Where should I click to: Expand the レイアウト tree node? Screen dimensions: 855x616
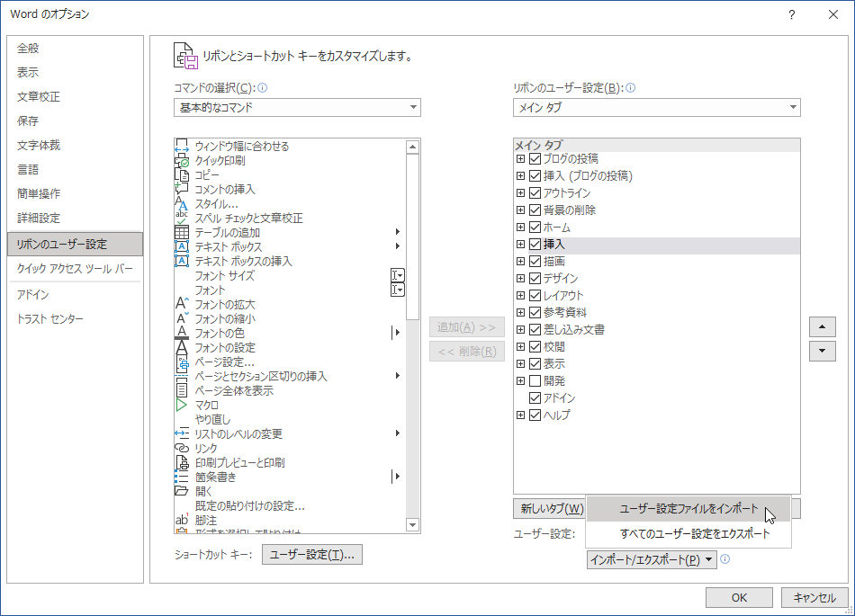click(521, 295)
